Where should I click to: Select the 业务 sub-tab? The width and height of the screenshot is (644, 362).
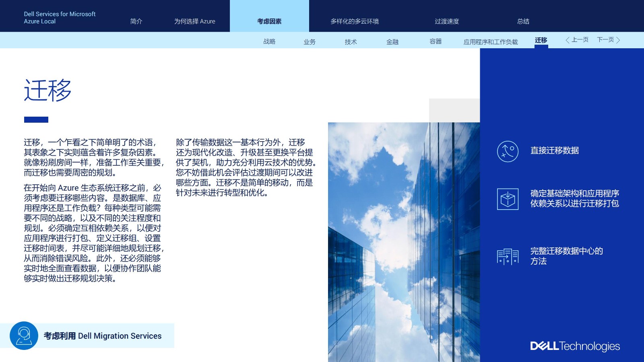(309, 42)
